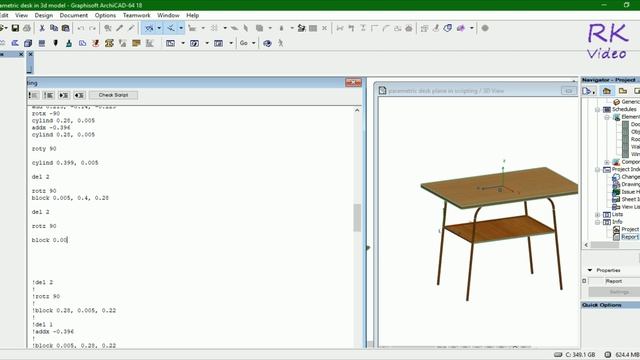Open dropdown next to purple trace icon
Viewport: 640px width, 360px height.
[471, 28]
